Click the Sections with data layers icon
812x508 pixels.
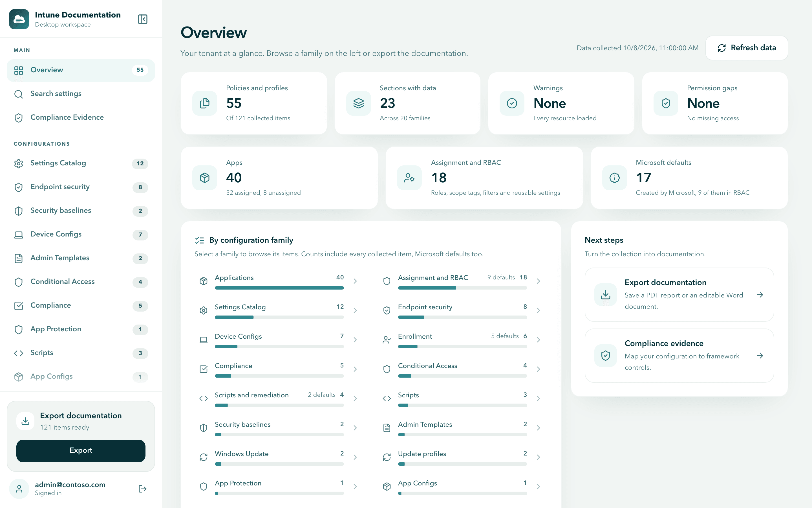(x=358, y=103)
